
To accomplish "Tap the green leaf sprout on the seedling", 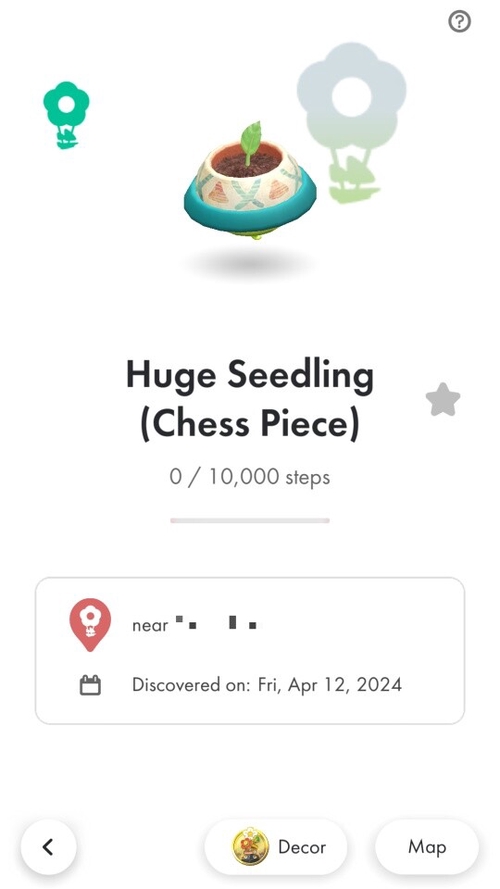I will coord(250,142).
